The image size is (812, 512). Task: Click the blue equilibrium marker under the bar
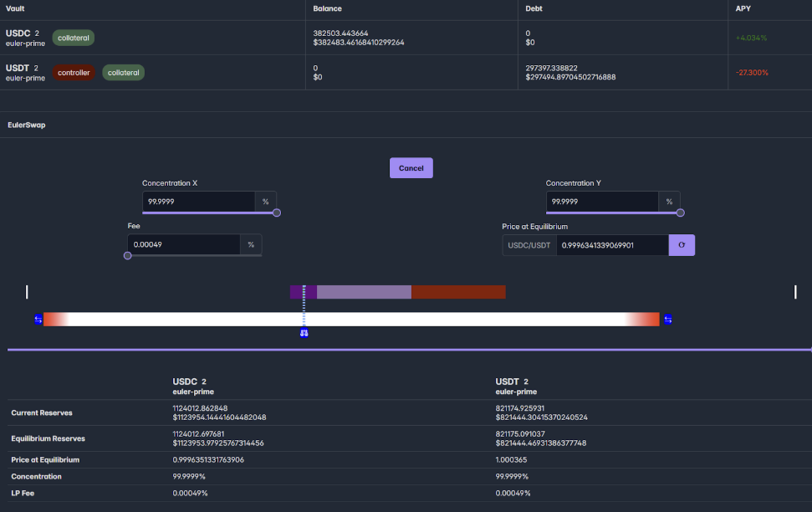[x=304, y=332]
